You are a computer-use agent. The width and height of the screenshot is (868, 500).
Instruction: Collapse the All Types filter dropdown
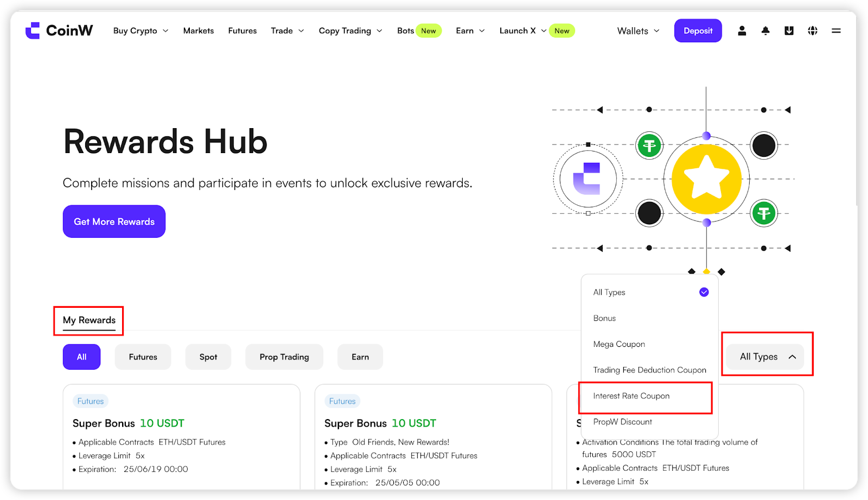click(765, 357)
